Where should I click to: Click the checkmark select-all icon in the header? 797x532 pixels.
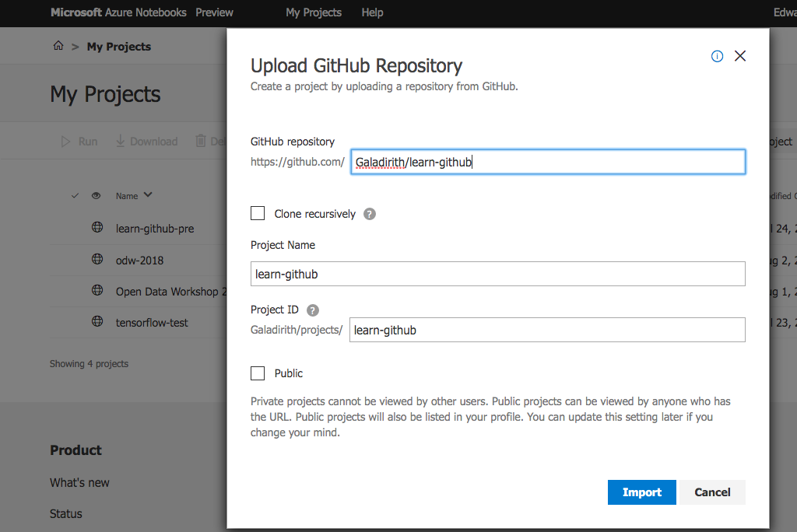tap(75, 196)
